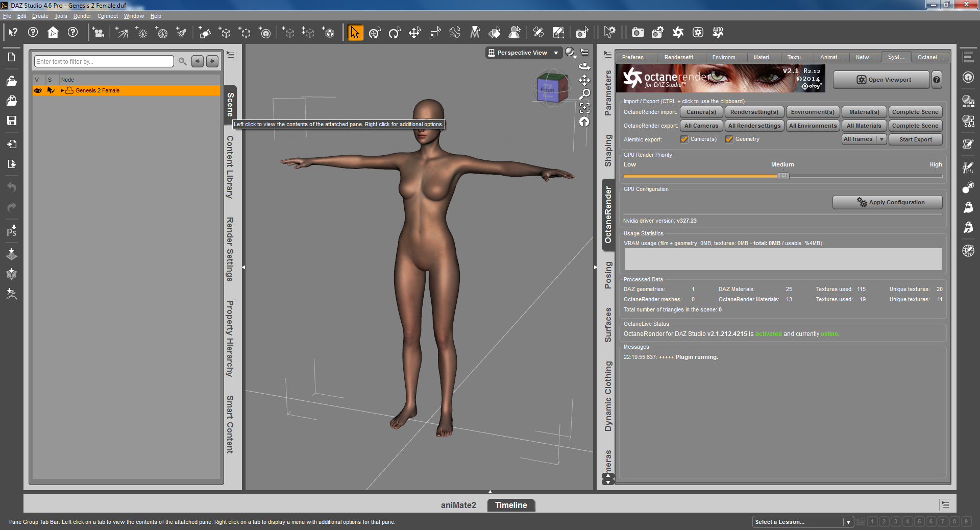The height and width of the screenshot is (530, 980).
Task: Click the New file icon in the left sidebar
Action: tap(11, 57)
